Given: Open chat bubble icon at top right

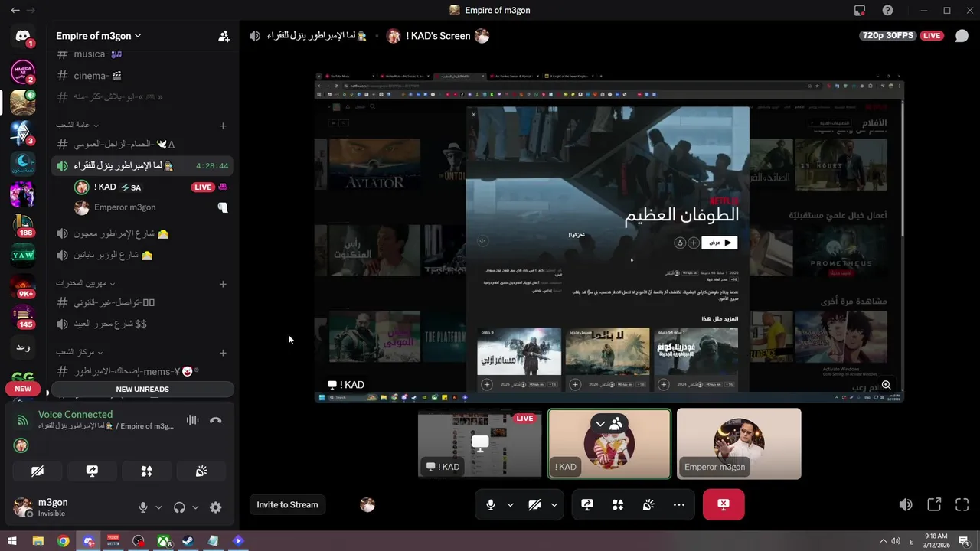Looking at the screenshot, I should (962, 36).
